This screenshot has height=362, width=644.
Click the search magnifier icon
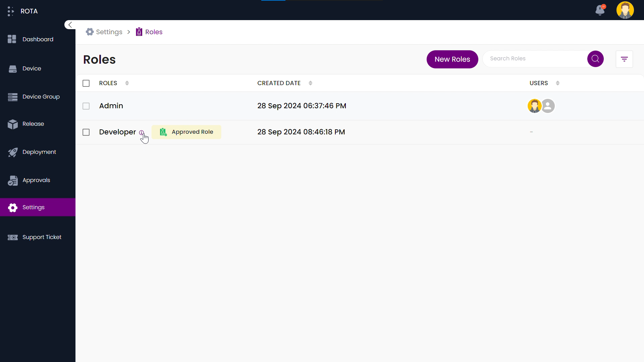[x=595, y=58]
